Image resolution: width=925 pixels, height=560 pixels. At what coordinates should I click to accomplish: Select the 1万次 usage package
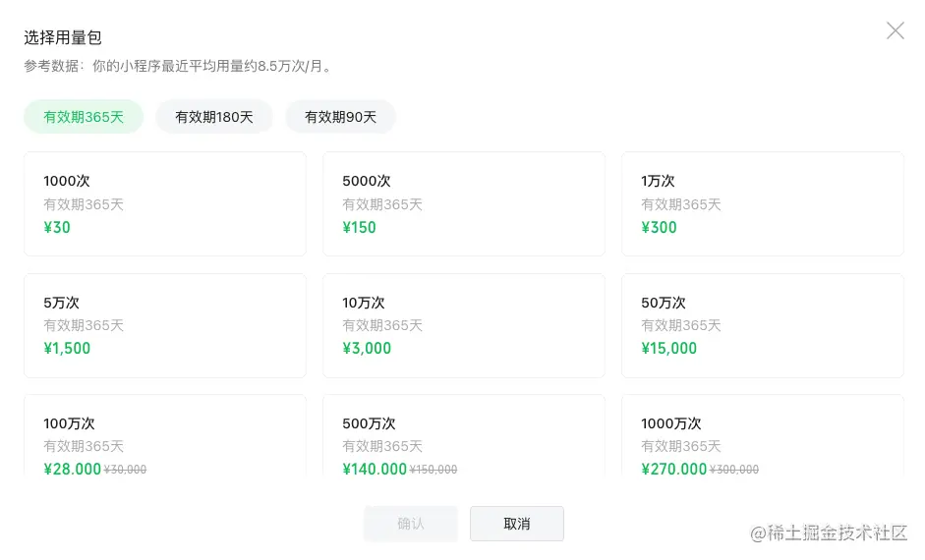762,203
